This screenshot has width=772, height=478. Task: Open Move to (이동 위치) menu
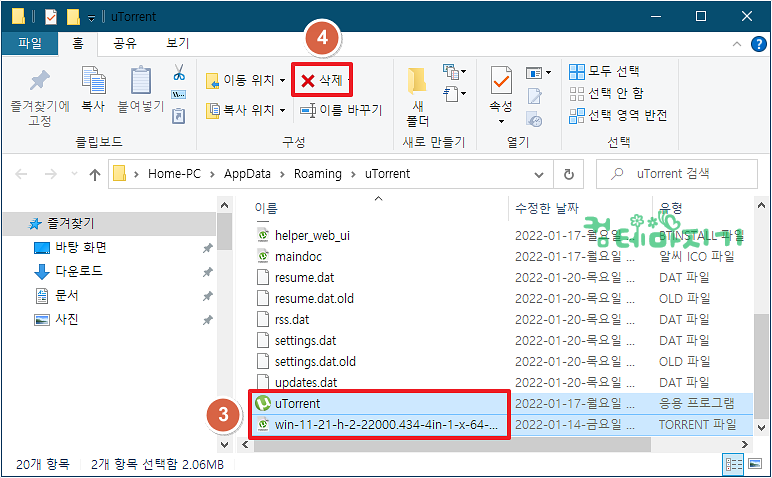pos(245,80)
